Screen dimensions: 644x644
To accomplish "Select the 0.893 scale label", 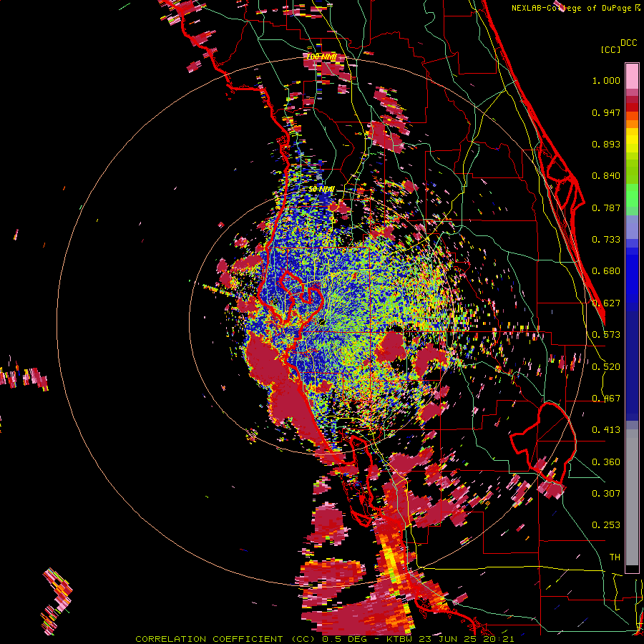I will pos(606,144).
